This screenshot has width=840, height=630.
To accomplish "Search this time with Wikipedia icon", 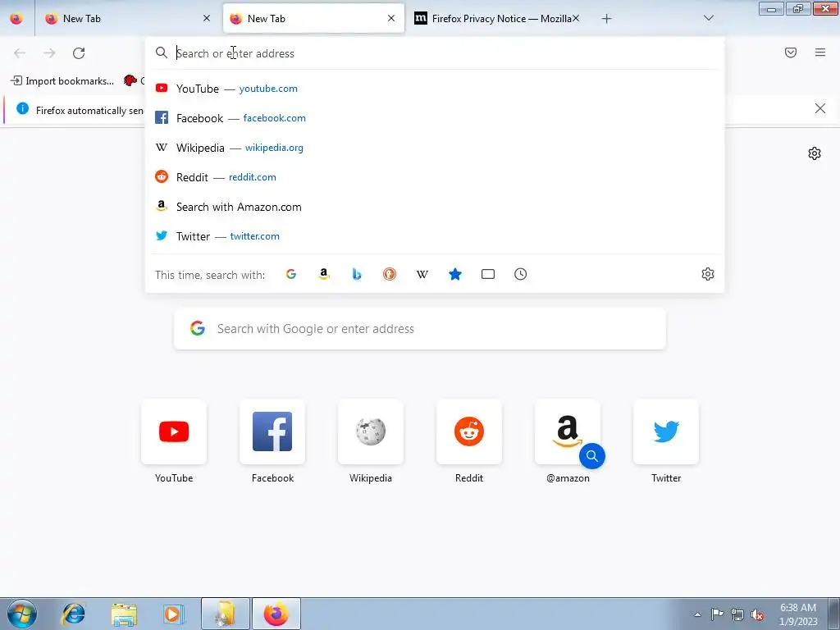I will click(x=422, y=274).
